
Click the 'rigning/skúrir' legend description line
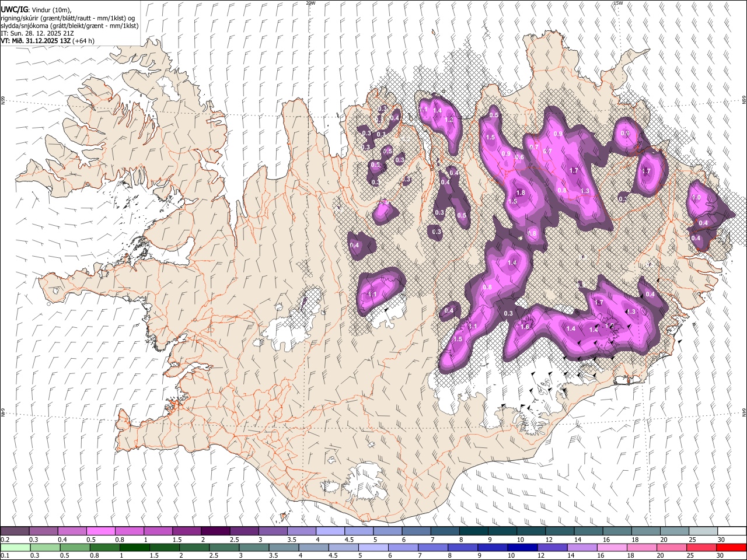[x=68, y=17]
